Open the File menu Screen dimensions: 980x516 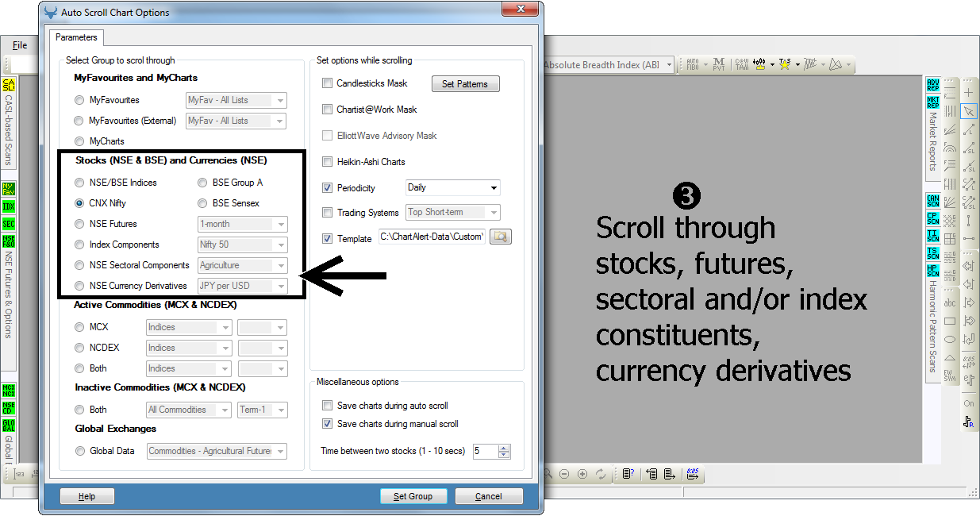20,45
